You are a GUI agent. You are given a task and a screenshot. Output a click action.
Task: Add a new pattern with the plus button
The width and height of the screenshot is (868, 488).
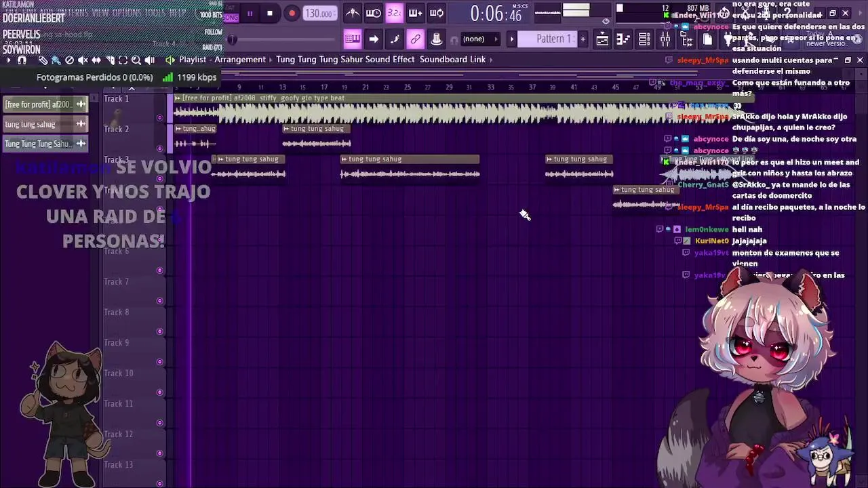tap(583, 39)
